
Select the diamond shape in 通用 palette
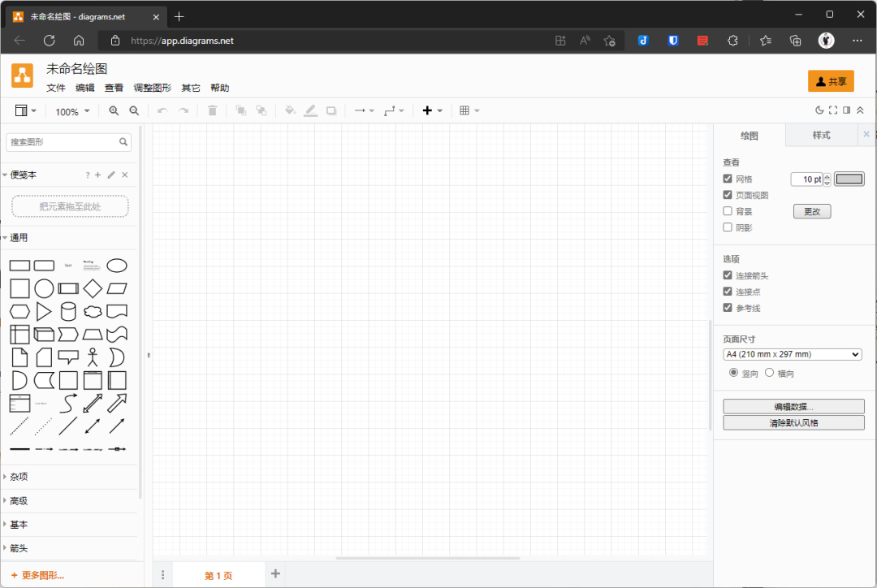click(x=93, y=288)
